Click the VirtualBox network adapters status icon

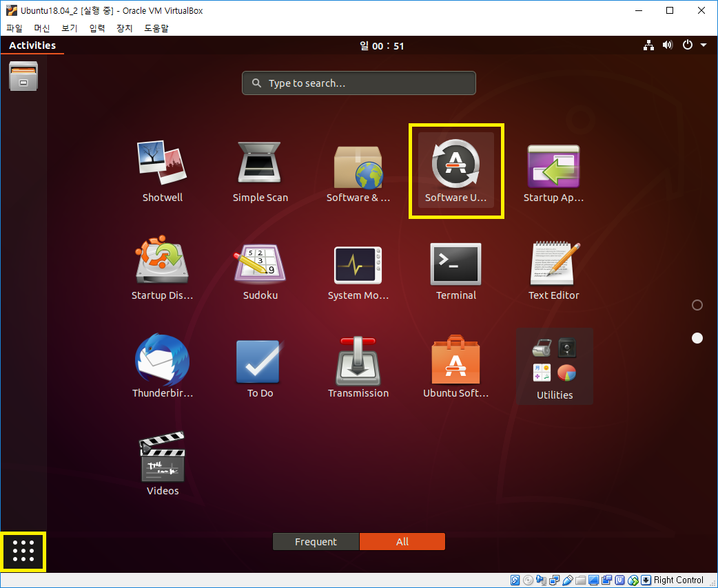pyautogui.click(x=554, y=580)
